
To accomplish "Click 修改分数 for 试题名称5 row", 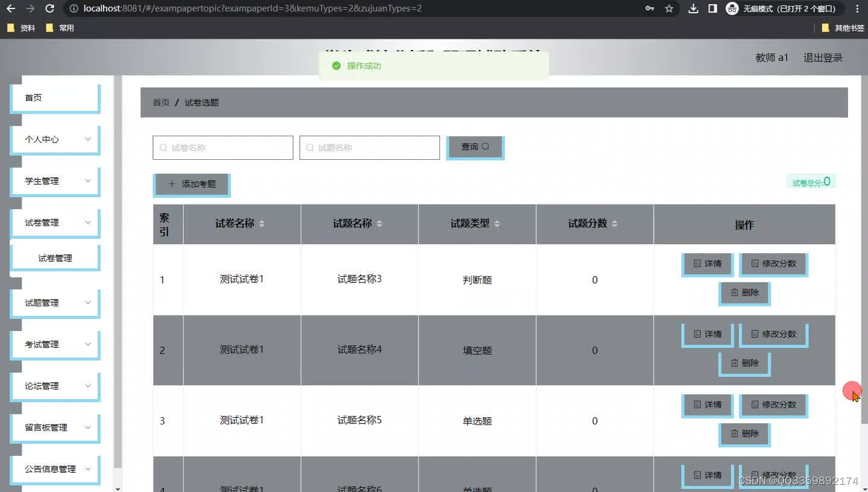I will [773, 405].
